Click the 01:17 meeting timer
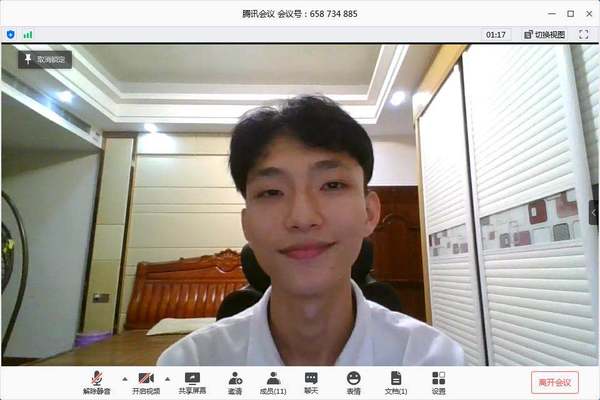Viewport: 600px width, 400px height. click(x=496, y=34)
